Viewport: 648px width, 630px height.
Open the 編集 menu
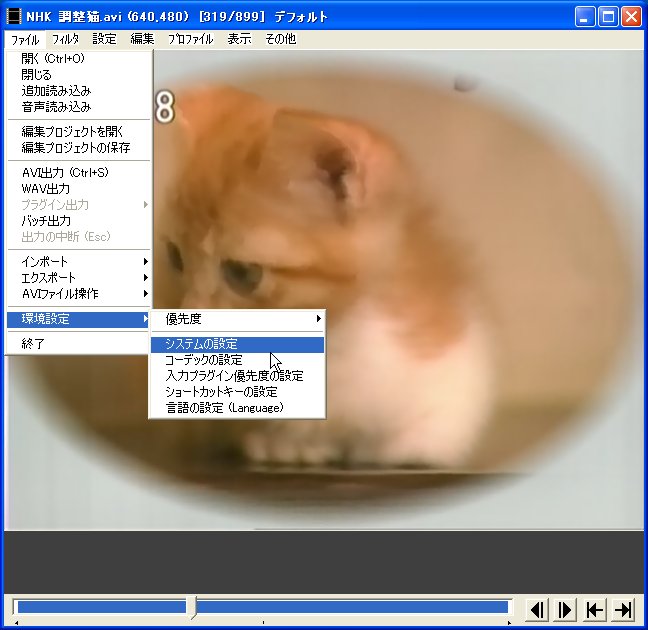pyautogui.click(x=142, y=39)
